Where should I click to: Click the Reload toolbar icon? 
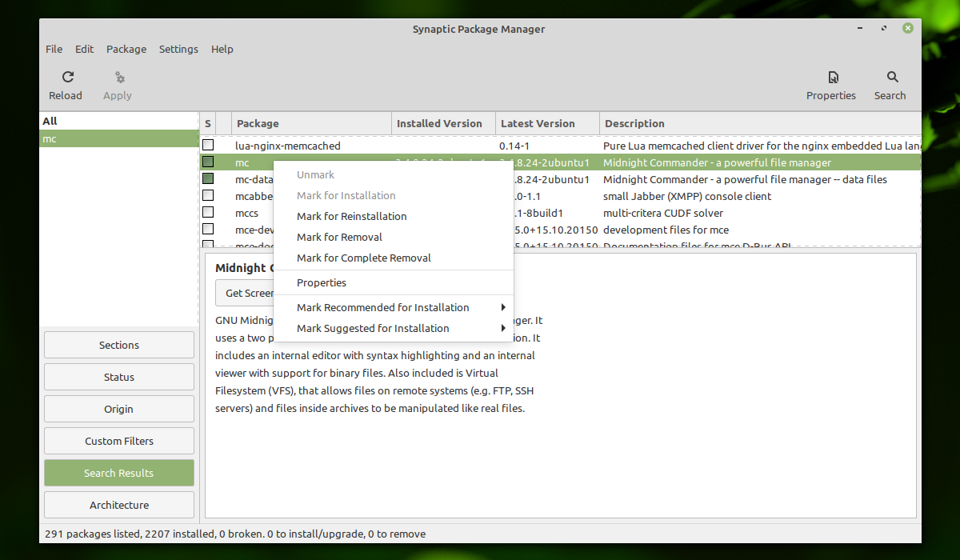coord(68,77)
